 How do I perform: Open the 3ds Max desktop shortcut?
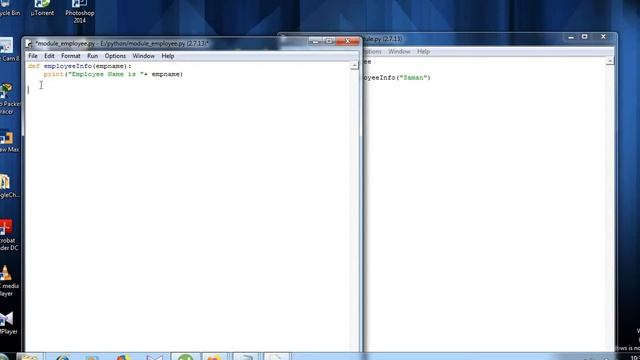8,141
